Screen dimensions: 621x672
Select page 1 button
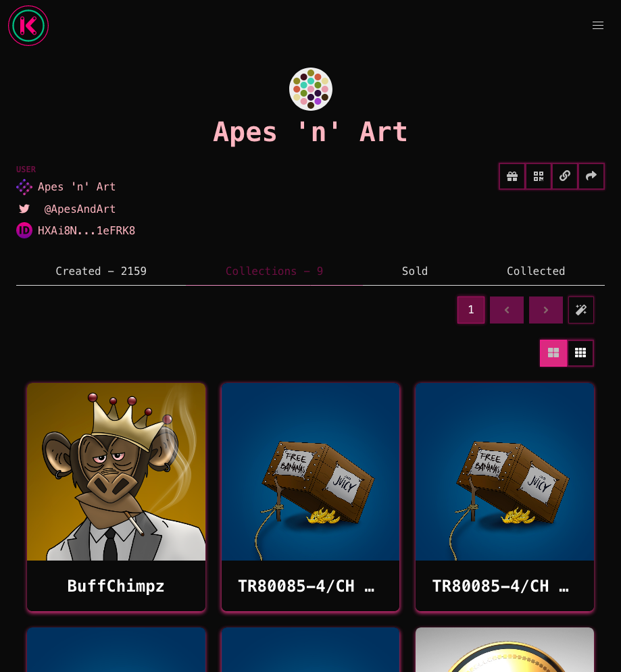(471, 310)
